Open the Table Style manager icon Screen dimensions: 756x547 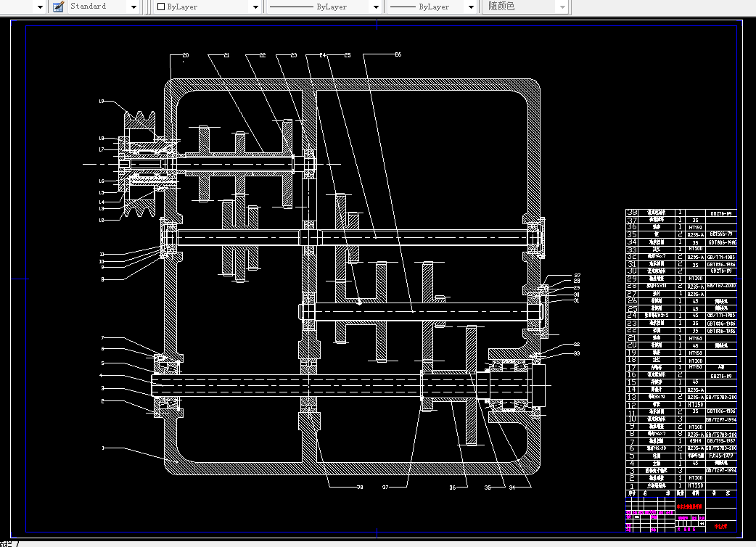(x=58, y=7)
